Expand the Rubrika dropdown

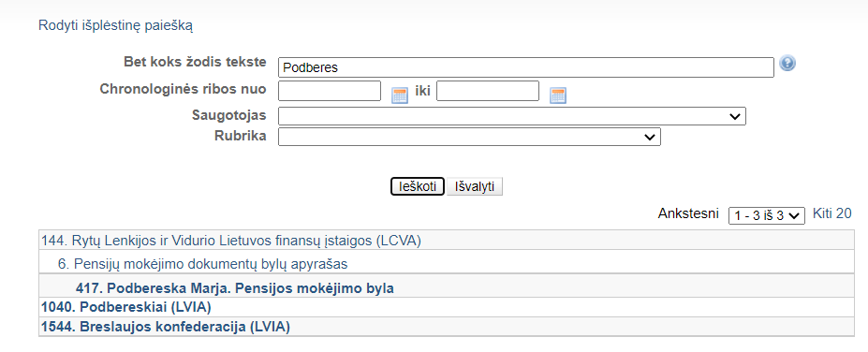coord(469,137)
